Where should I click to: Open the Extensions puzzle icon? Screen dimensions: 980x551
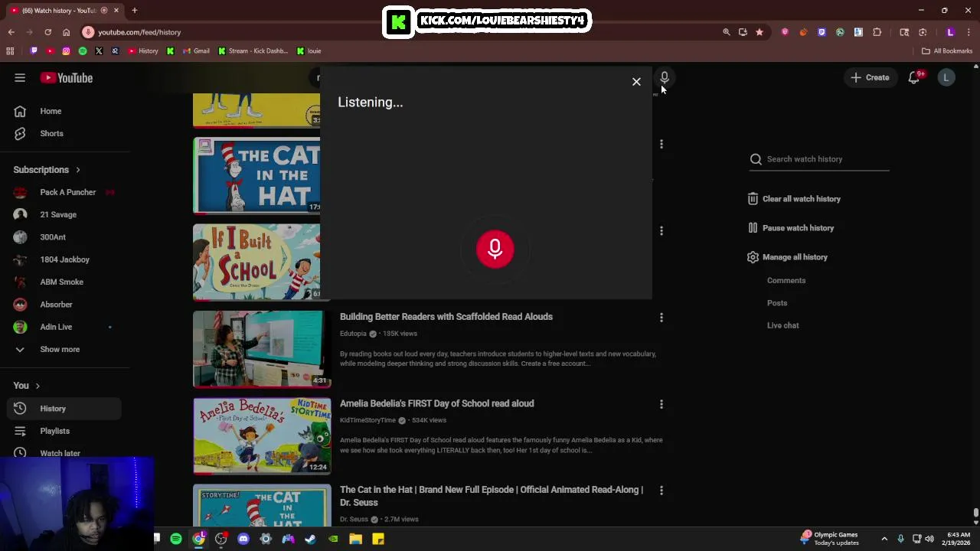877,32
